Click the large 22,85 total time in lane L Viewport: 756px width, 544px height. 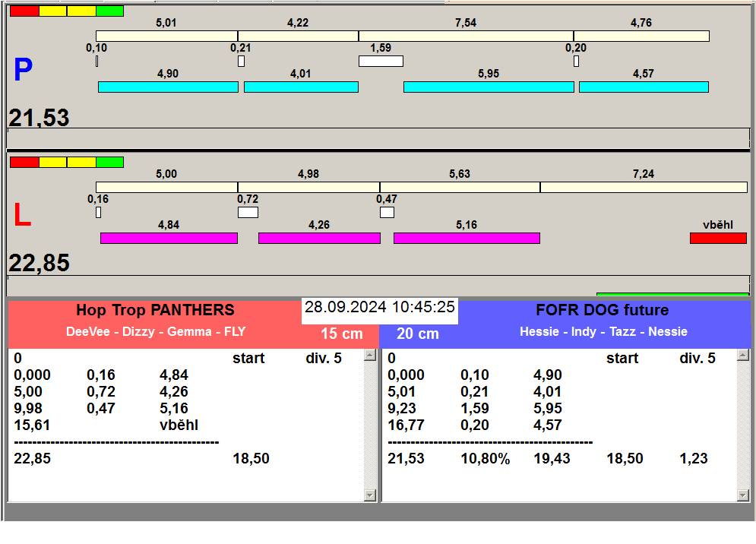coord(39,264)
